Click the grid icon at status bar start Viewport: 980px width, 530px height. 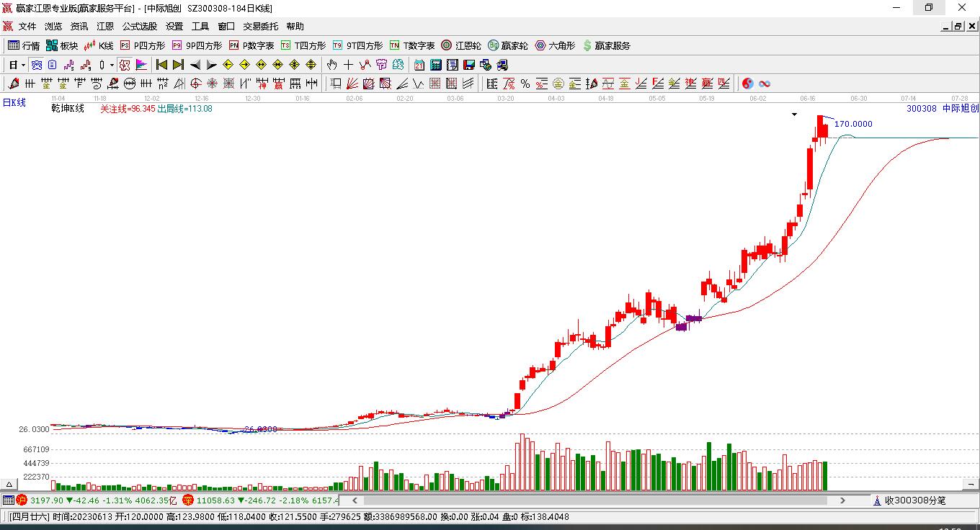[x=8, y=500]
